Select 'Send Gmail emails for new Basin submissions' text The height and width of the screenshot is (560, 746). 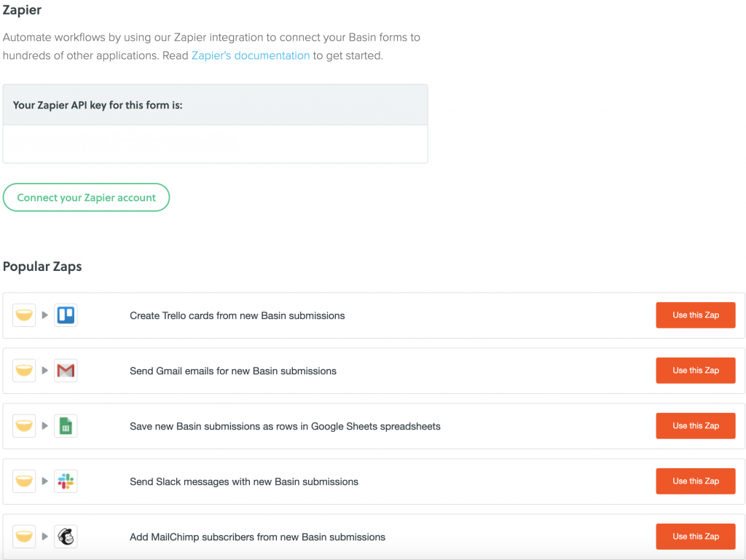pyautogui.click(x=233, y=371)
